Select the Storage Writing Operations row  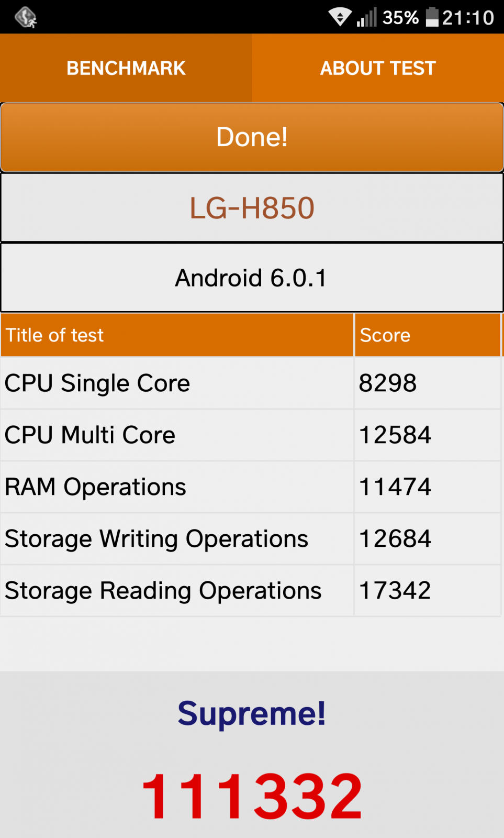pyautogui.click(x=251, y=538)
